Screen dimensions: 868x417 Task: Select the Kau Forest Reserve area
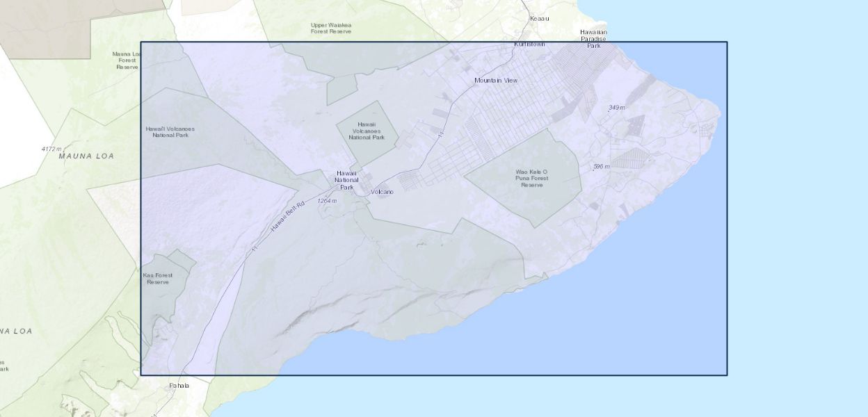(158, 279)
